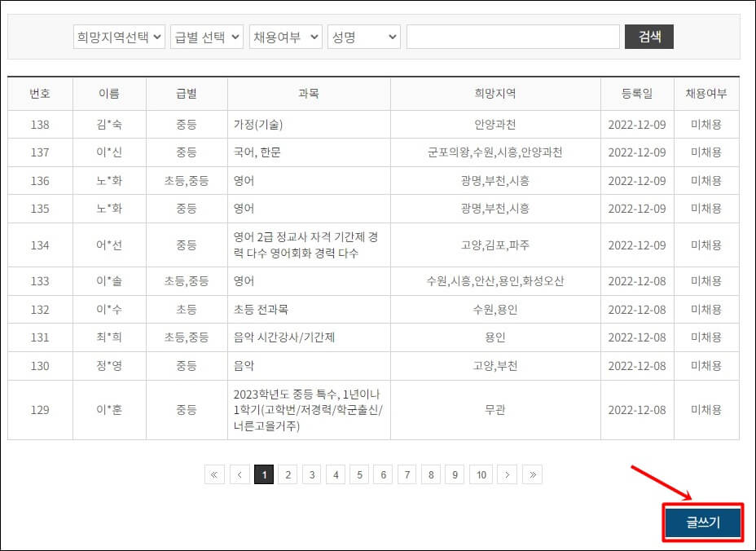Open listing 129 by 이*훈
756x551 pixels.
click(x=310, y=410)
